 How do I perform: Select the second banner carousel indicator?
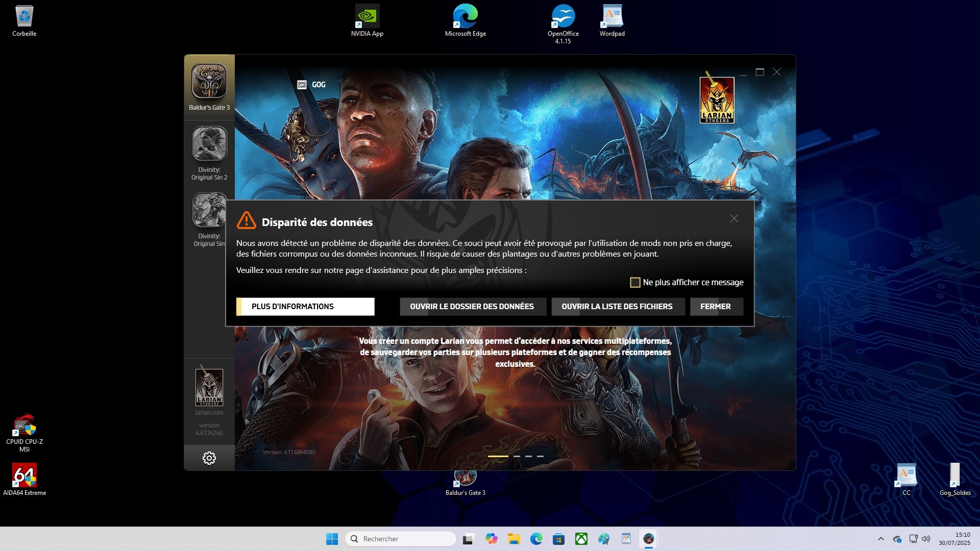(x=517, y=456)
